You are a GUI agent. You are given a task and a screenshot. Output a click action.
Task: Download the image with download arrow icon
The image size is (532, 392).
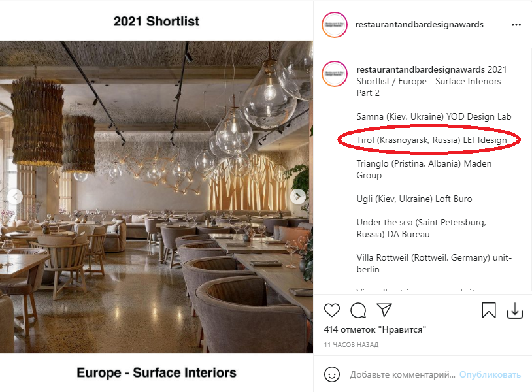click(x=515, y=310)
